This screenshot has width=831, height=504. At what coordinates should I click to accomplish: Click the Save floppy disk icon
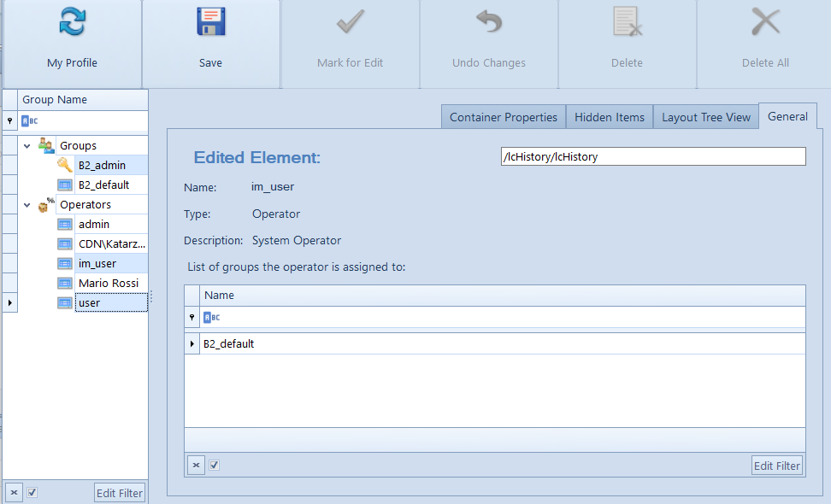click(210, 22)
